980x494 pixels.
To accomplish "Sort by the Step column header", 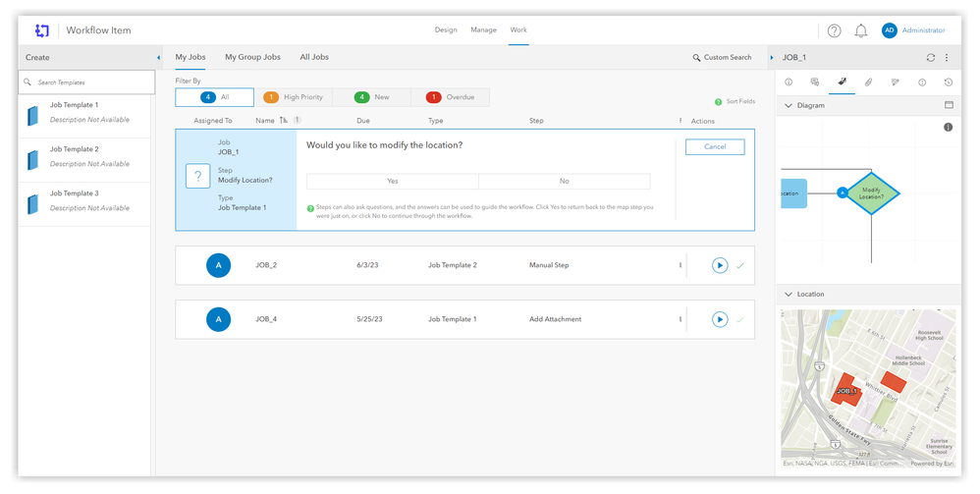I will tap(536, 121).
